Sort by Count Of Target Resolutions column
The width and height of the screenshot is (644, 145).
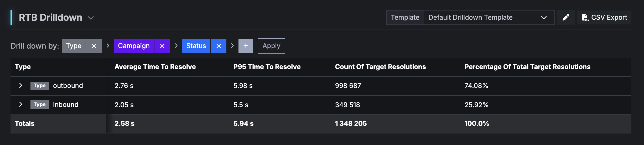click(x=380, y=67)
